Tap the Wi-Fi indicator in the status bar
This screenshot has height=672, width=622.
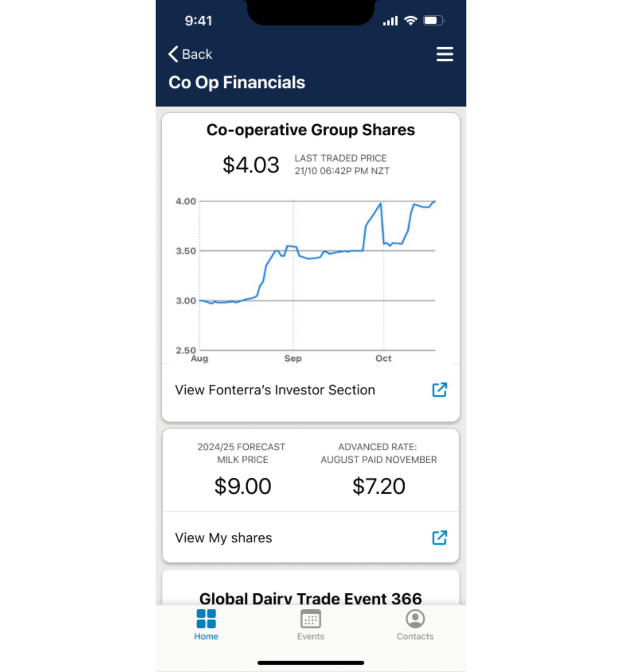[x=411, y=20]
